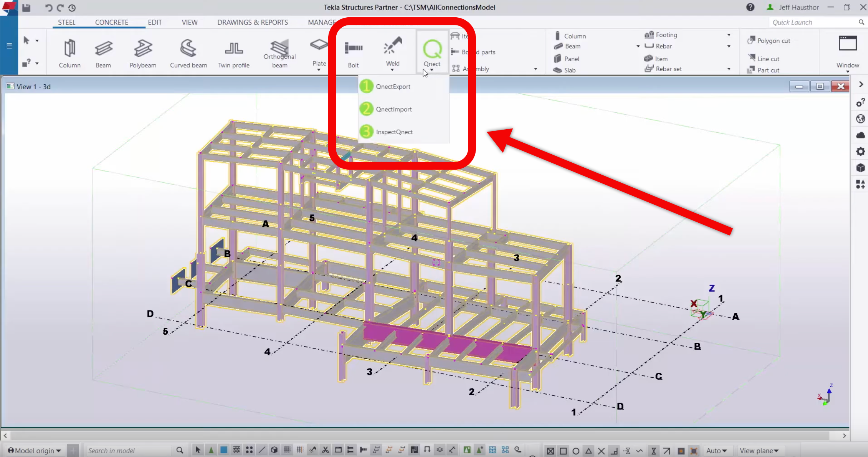The height and width of the screenshot is (457, 868).
Task: Click the Weld tool icon
Action: coord(392,46)
